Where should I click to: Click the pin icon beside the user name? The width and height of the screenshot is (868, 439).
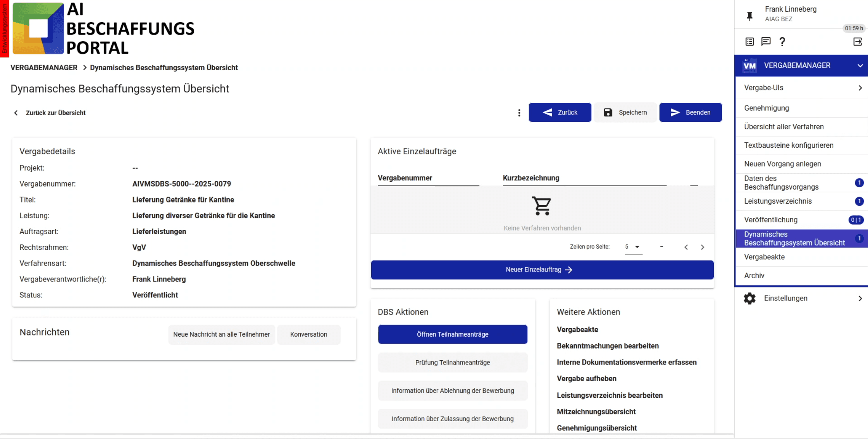pos(749,16)
